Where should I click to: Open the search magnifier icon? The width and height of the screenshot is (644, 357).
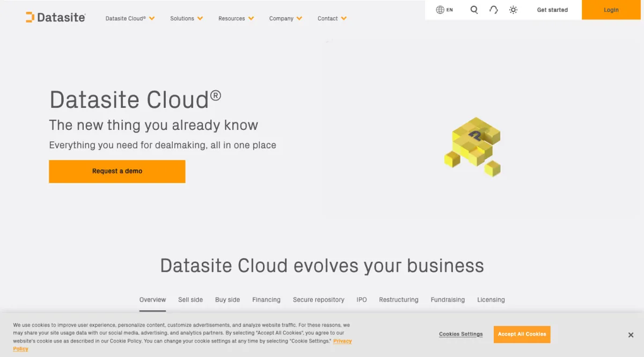[x=474, y=10]
